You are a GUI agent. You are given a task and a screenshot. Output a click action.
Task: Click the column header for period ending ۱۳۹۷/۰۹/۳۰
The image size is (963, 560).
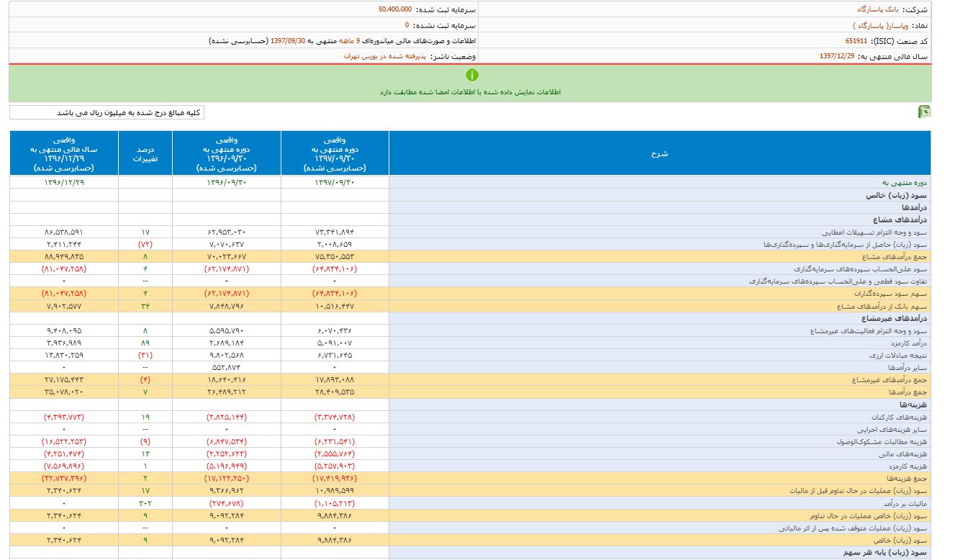point(335,153)
